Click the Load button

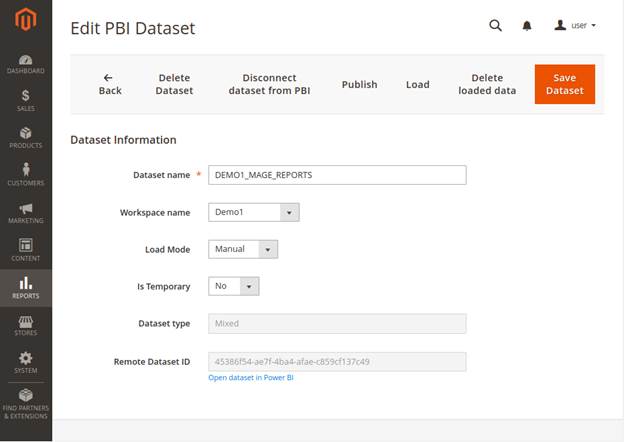click(417, 84)
